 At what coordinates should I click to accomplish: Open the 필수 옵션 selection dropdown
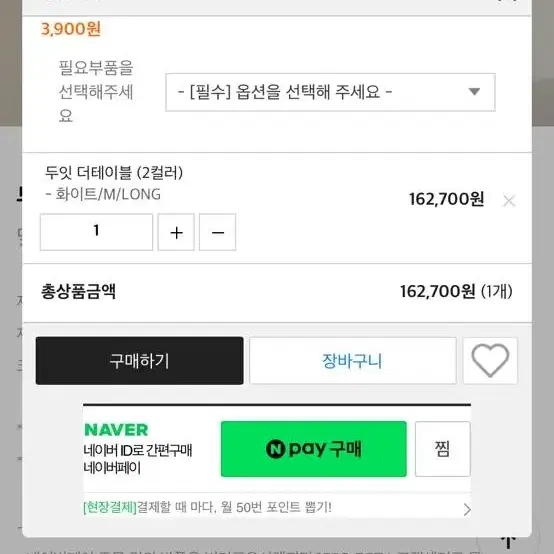tap(330, 92)
